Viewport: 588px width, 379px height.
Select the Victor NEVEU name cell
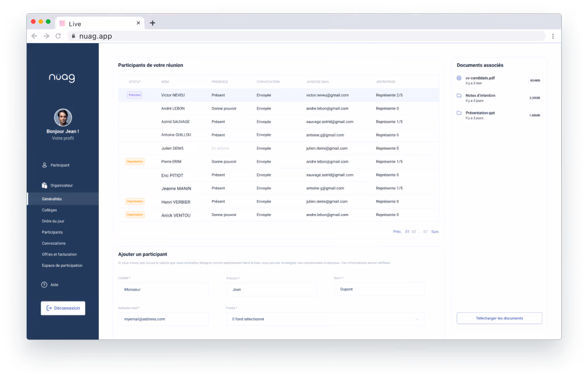[x=173, y=95]
